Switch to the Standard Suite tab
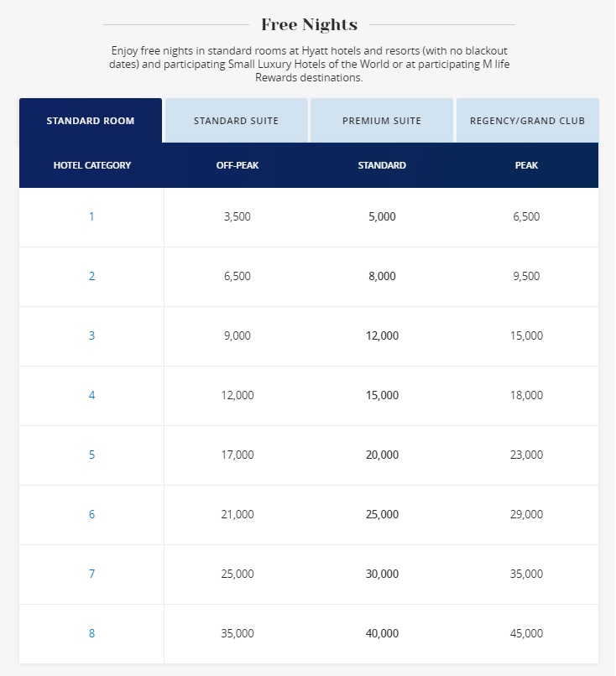The width and height of the screenshot is (616, 676). [237, 121]
